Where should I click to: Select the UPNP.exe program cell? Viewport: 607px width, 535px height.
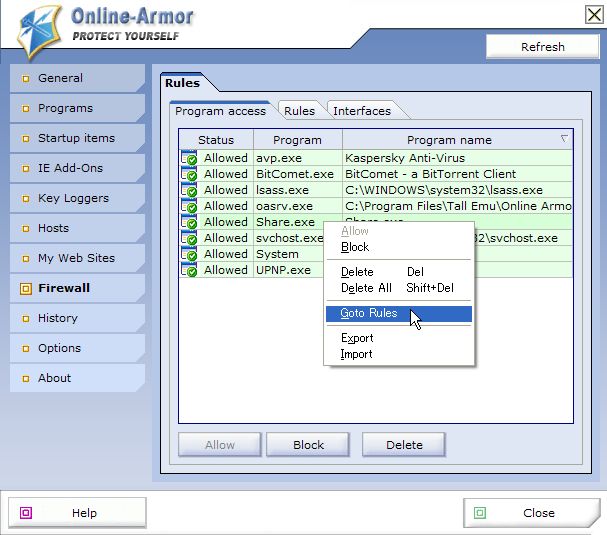[289, 270]
